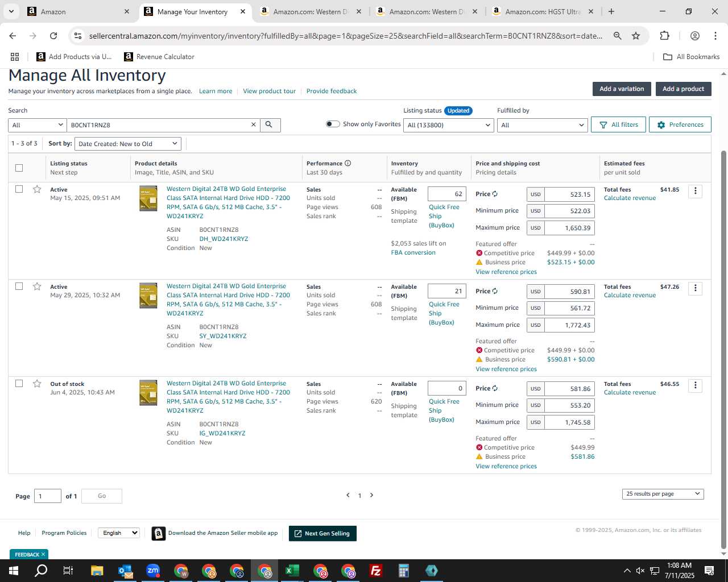Switch to the Amazon.com: HGST Ultra tab
The height and width of the screenshot is (582, 728).
(x=543, y=11)
